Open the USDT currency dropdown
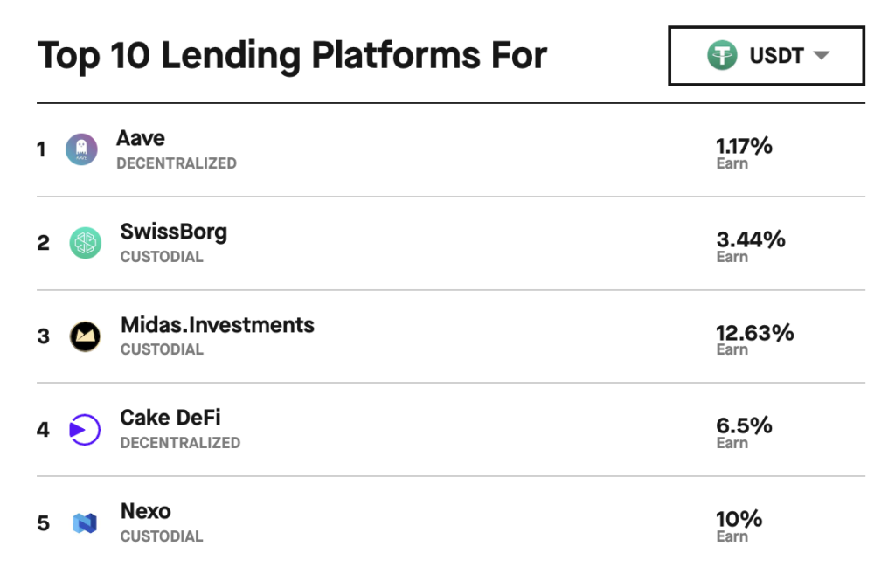Image resolution: width=895 pixels, height=588 pixels. click(x=767, y=56)
